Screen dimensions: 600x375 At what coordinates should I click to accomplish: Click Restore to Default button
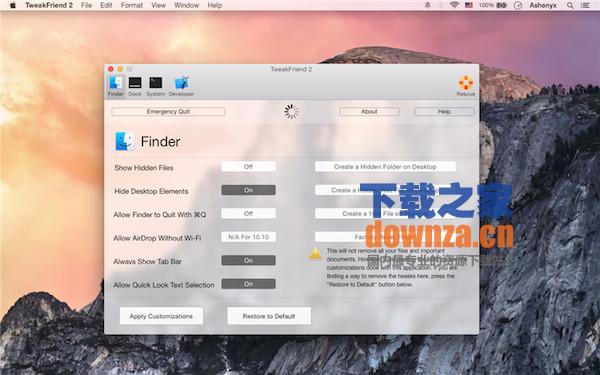point(269,316)
